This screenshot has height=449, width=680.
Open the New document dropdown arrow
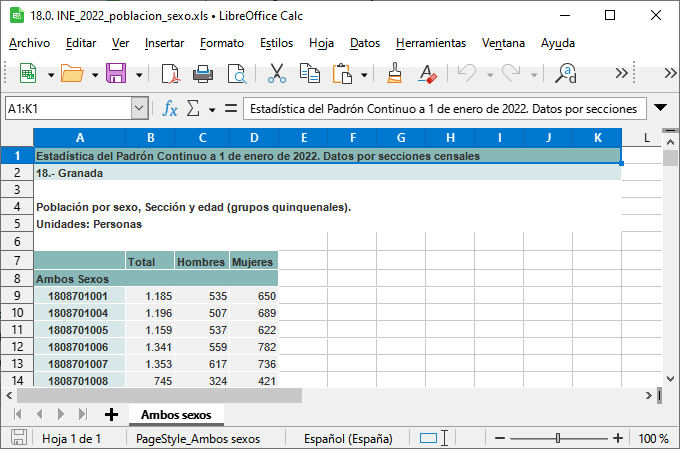coord(51,75)
